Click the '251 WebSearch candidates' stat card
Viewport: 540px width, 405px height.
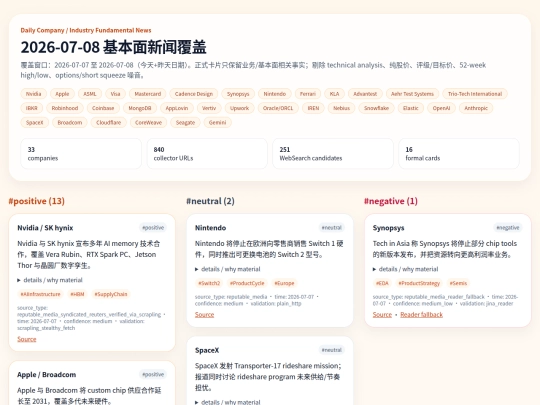click(333, 154)
